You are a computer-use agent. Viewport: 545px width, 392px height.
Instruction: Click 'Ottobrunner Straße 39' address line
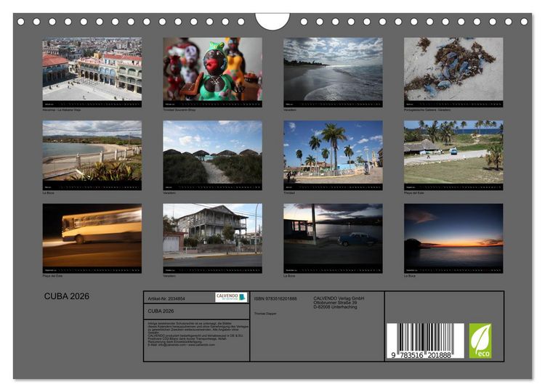[335, 303]
